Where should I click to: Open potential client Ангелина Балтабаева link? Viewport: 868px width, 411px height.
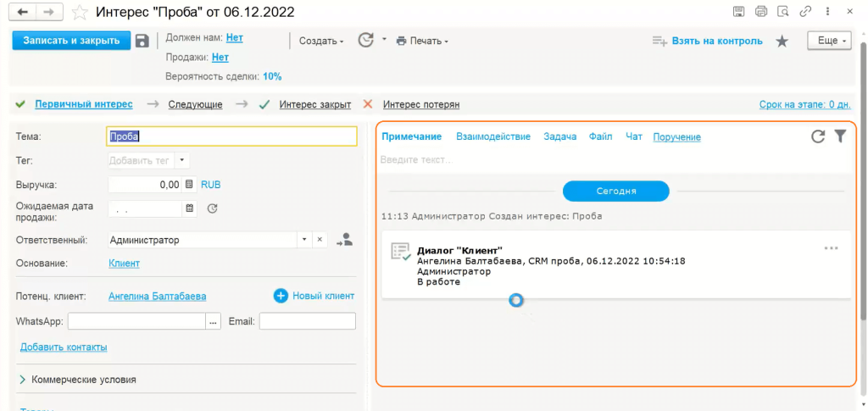pyautogui.click(x=157, y=297)
